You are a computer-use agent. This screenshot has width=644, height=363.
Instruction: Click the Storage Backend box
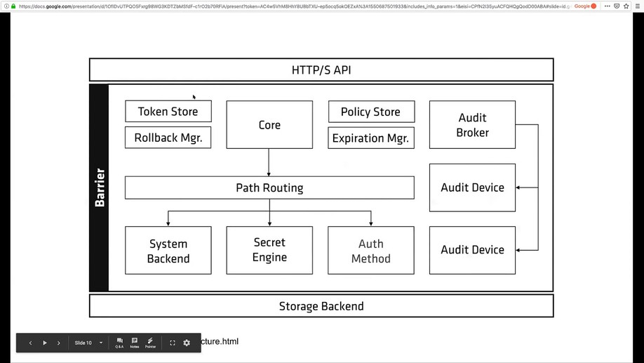coord(321,306)
